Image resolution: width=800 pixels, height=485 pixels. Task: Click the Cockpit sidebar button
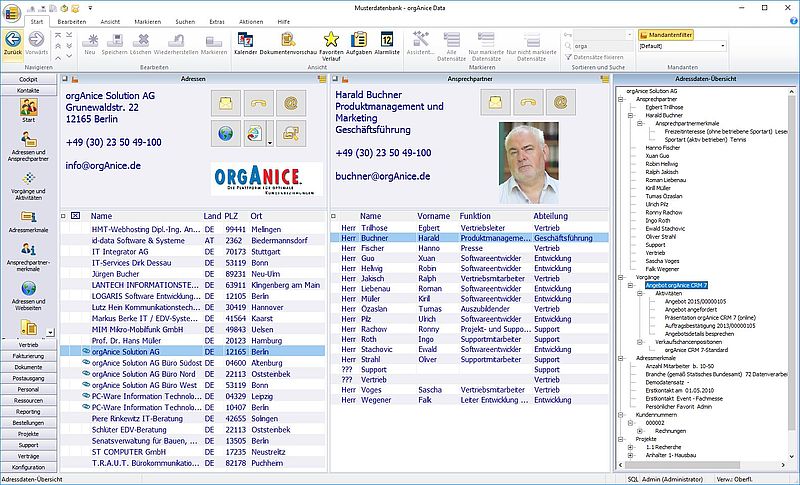[29, 80]
